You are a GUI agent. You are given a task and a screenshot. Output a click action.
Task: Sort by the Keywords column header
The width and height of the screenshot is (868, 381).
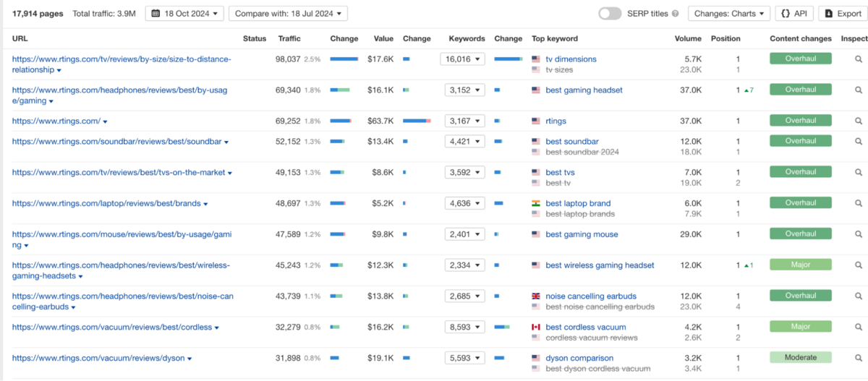click(x=467, y=39)
